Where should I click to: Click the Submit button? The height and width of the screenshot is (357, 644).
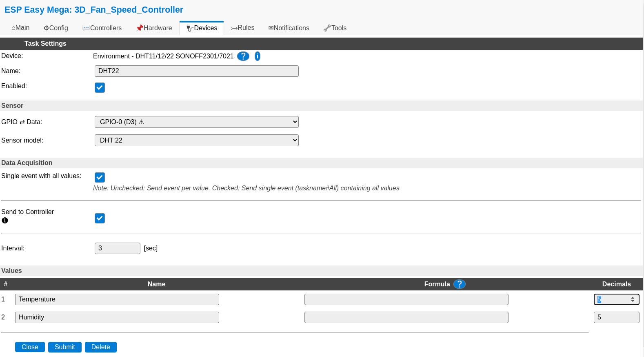65,347
